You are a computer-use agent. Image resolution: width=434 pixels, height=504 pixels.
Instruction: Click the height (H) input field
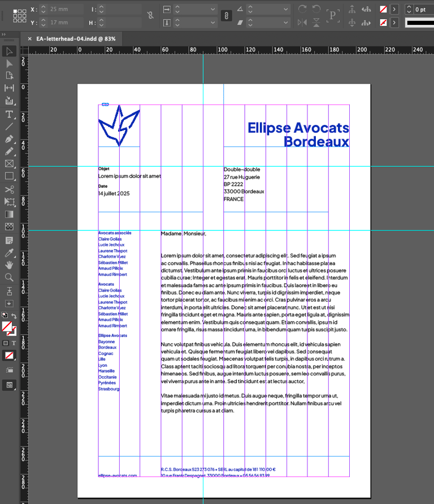(123, 23)
